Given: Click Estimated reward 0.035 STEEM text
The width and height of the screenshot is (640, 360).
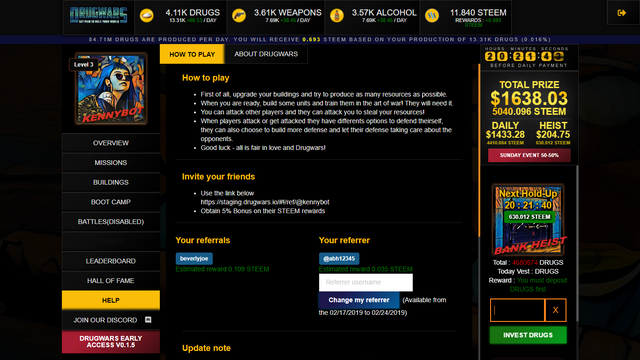Looking at the screenshot, I should pos(366,269).
